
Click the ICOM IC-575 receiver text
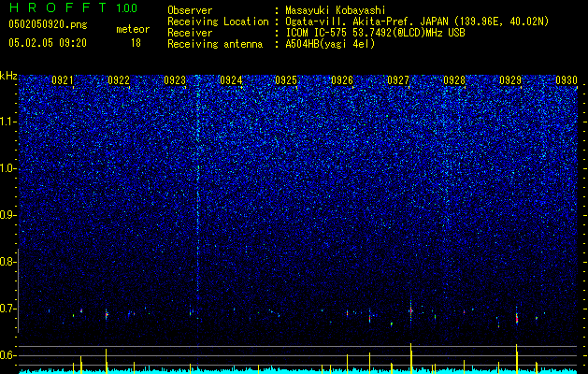coord(375,33)
